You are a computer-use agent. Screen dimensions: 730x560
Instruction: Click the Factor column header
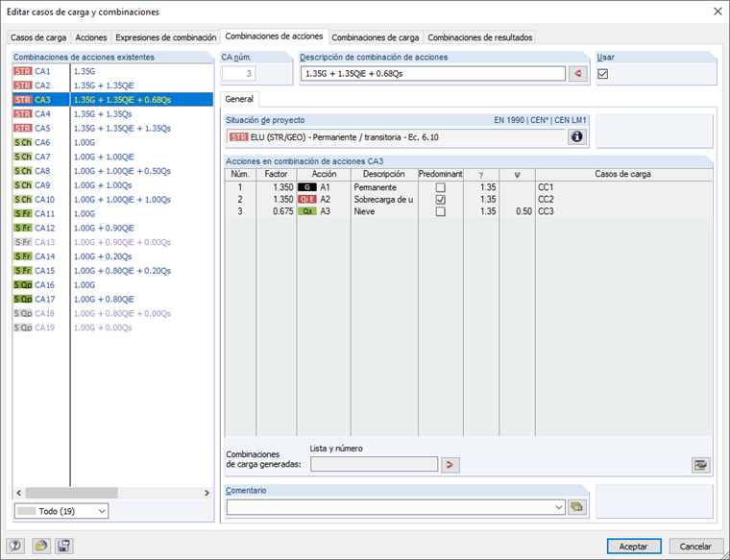pos(276,174)
